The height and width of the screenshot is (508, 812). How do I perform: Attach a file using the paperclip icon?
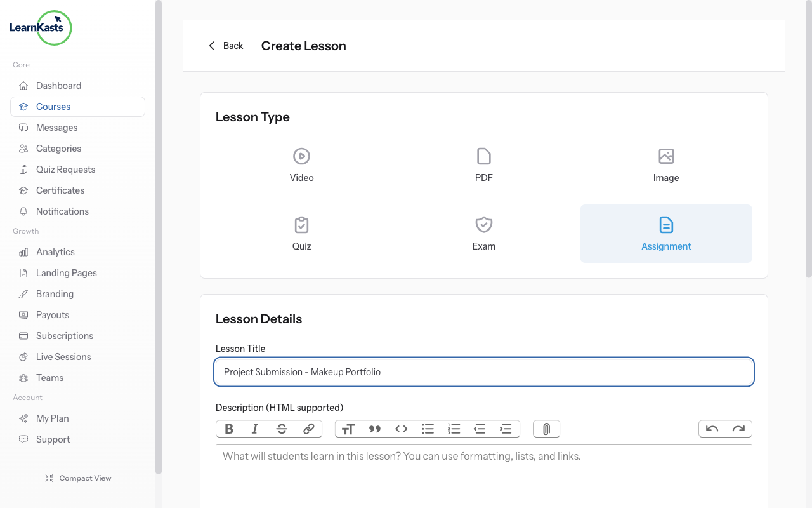[x=546, y=429]
